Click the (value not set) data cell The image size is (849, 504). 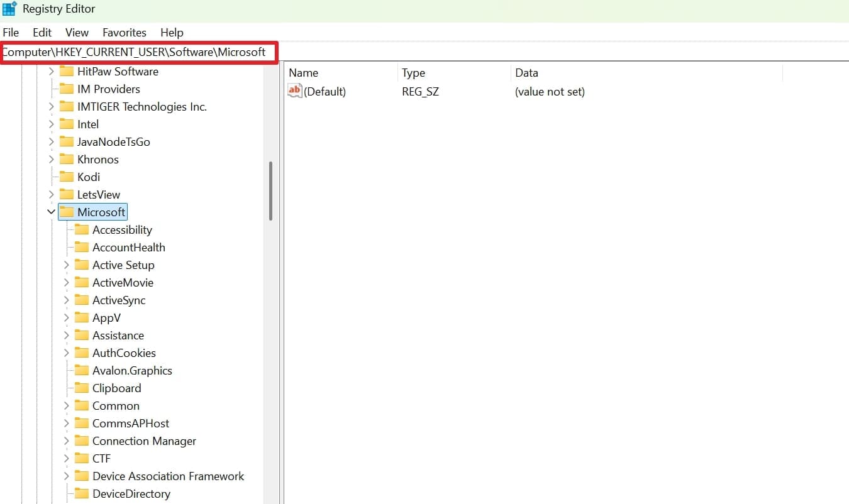pyautogui.click(x=550, y=91)
